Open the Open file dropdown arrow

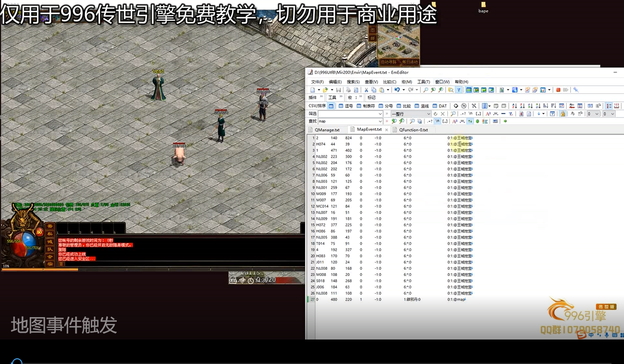coord(332,90)
